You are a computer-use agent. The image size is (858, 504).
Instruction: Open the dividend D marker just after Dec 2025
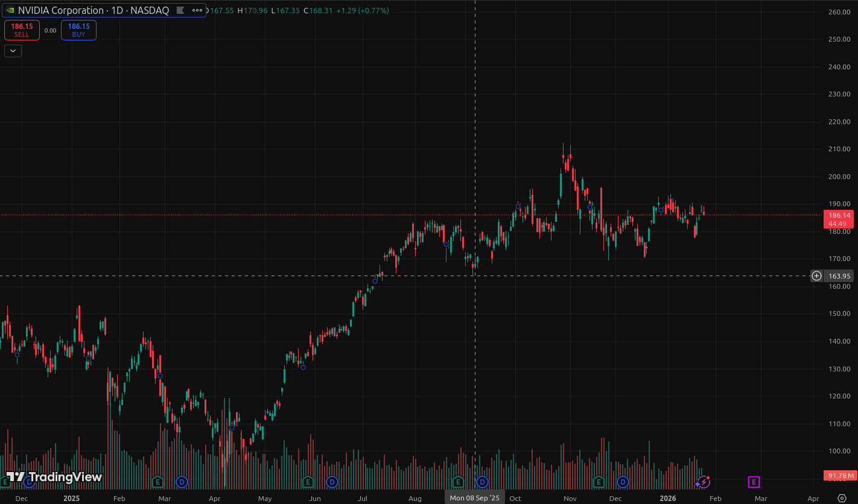(x=623, y=482)
